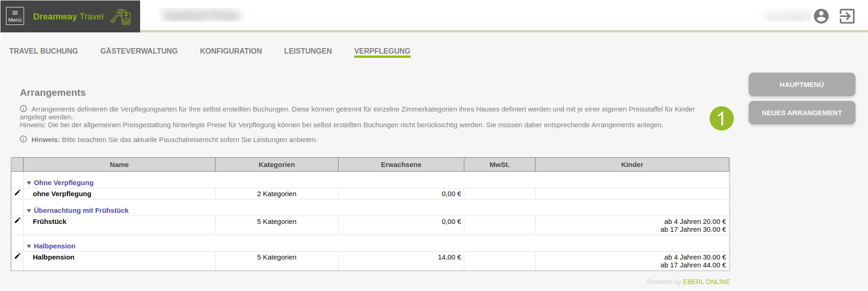Click the info icon beside Arrangements description
Screen dimensions: 868x291
tap(23, 109)
